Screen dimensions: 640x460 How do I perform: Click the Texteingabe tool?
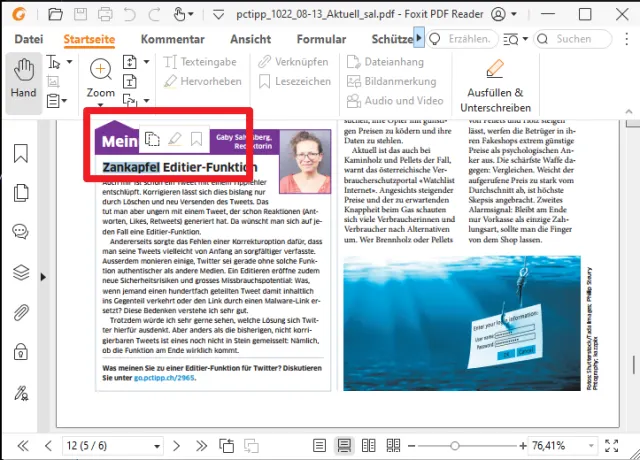coord(200,62)
